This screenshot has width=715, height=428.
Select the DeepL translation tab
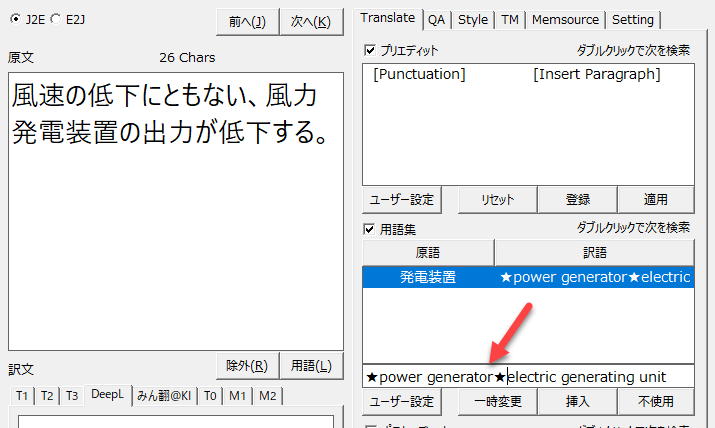click(107, 395)
